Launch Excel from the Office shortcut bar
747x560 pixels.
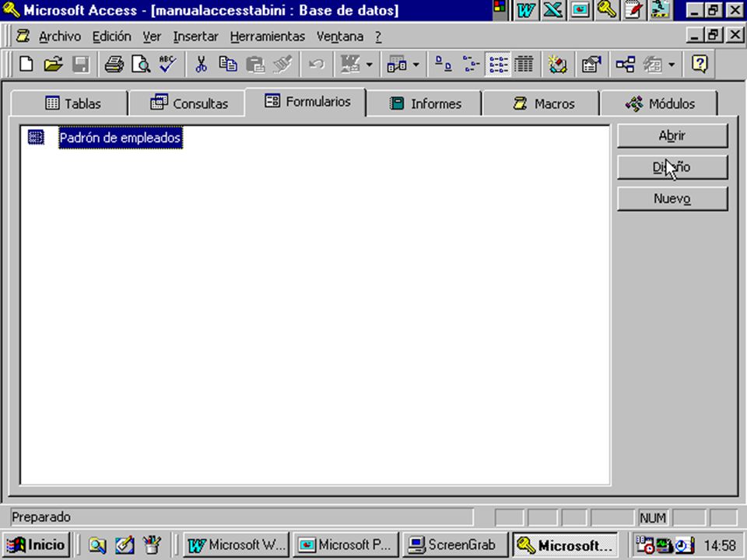[552, 10]
